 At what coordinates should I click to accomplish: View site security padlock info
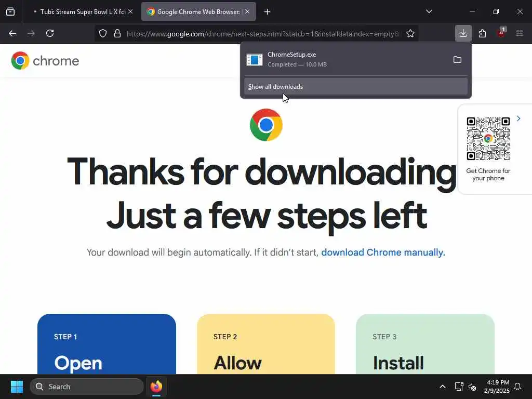point(117,33)
